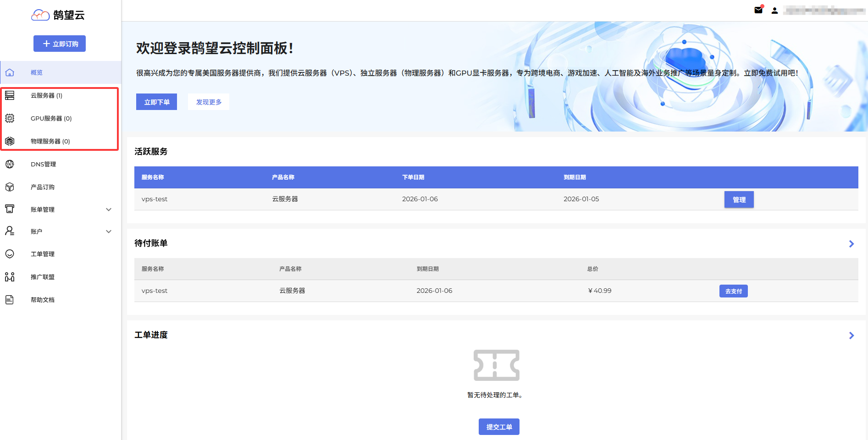Viewport: 868px width, 440px height.
Task: Click the cloud server icon in sidebar
Action: (x=10, y=95)
